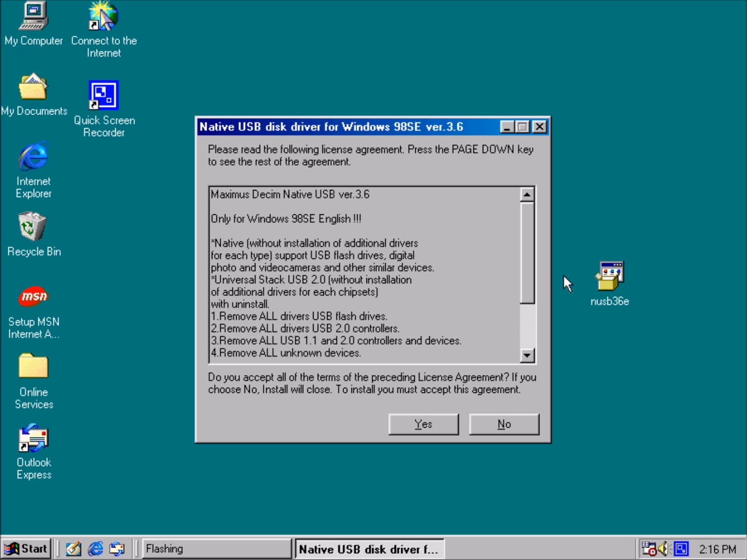Screen dimensions: 747x560
Task: Click the license text scrollbar thumb
Action: click(x=527, y=253)
